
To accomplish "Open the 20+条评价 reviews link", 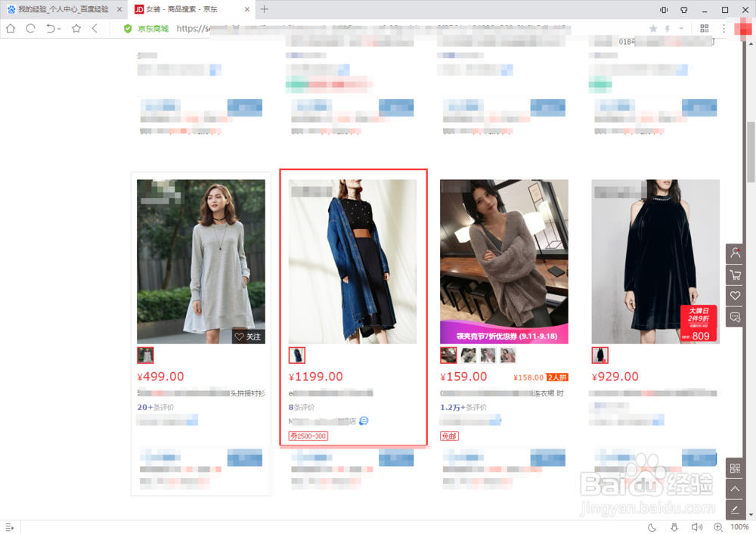I will [156, 407].
